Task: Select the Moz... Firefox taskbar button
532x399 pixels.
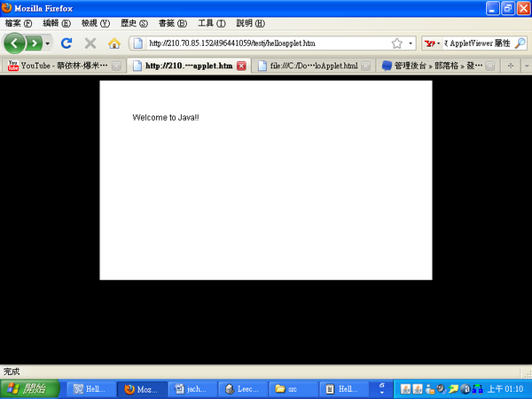Action: pyautogui.click(x=142, y=389)
